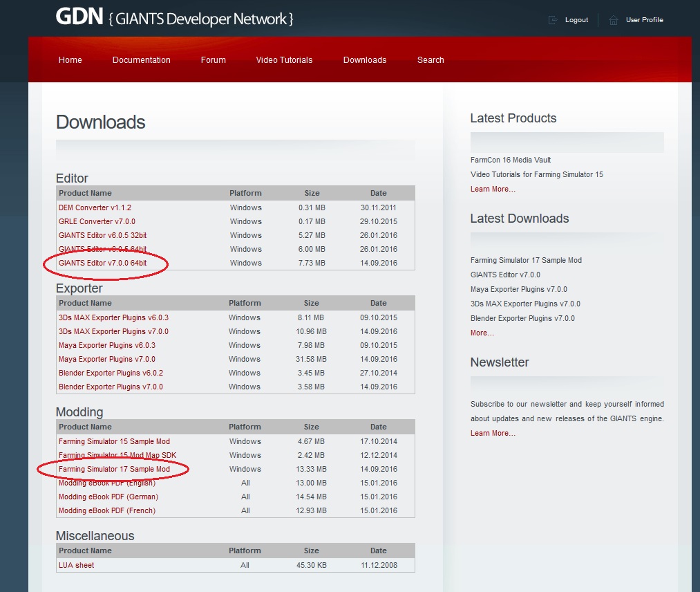Open the Documentation menu item
700x592 pixels.
[x=142, y=60]
